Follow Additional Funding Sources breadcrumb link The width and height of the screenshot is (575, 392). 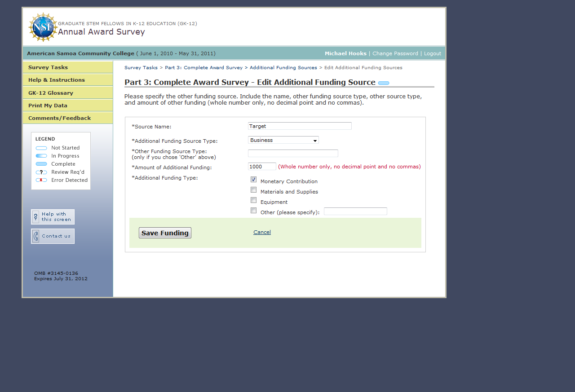pos(283,68)
